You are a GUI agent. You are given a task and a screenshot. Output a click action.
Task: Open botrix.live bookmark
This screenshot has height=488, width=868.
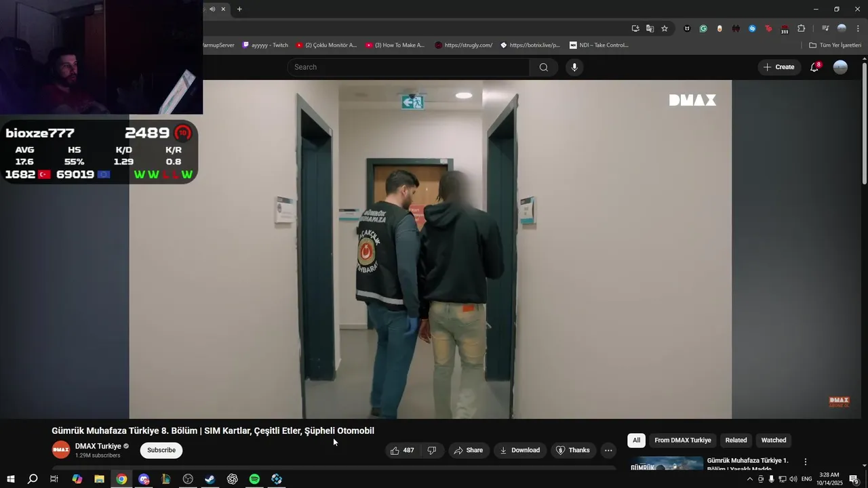(530, 45)
